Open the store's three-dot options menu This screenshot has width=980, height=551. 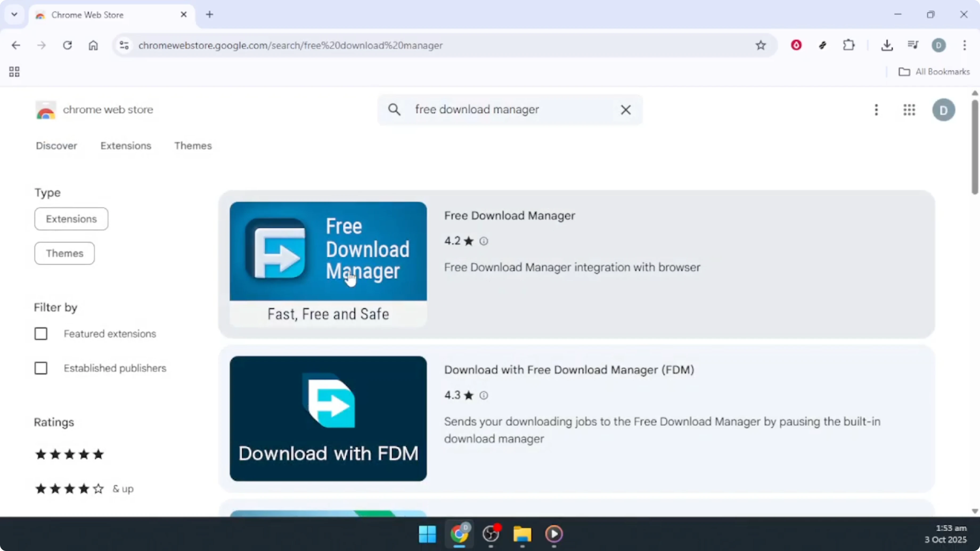(x=876, y=110)
